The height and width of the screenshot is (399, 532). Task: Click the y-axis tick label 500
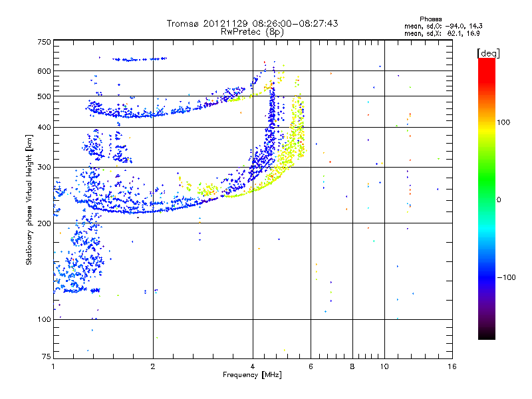pyautogui.click(x=45, y=96)
